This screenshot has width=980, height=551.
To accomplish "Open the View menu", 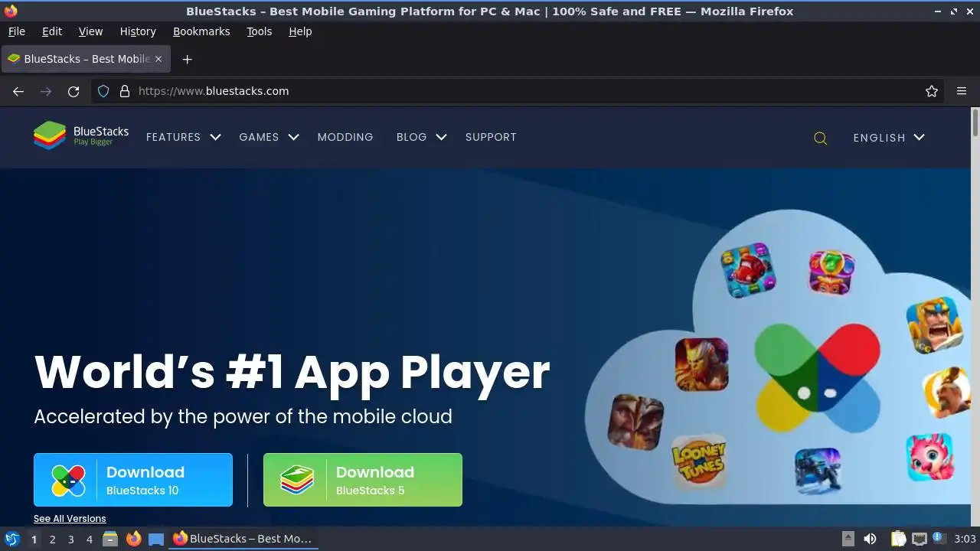I will click(90, 31).
